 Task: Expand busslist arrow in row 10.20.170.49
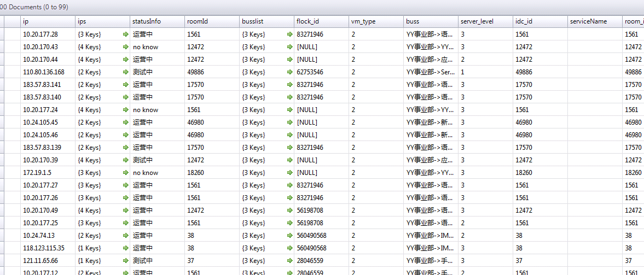(x=289, y=210)
